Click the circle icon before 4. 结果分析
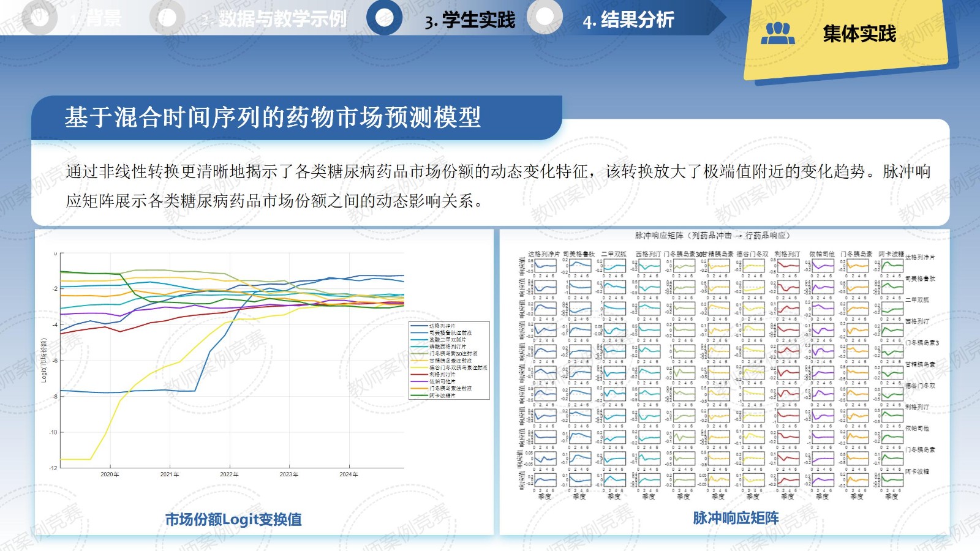Screen dimensions: 980x551 point(545,17)
